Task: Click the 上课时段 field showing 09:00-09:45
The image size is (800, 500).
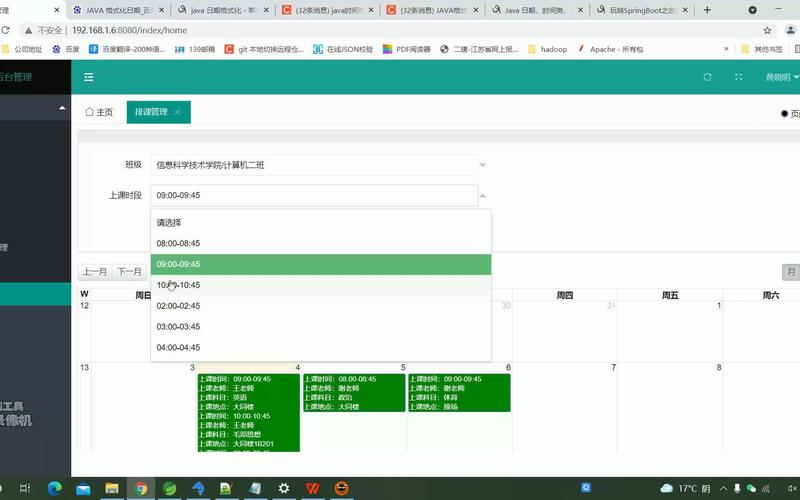Action: click(314, 195)
